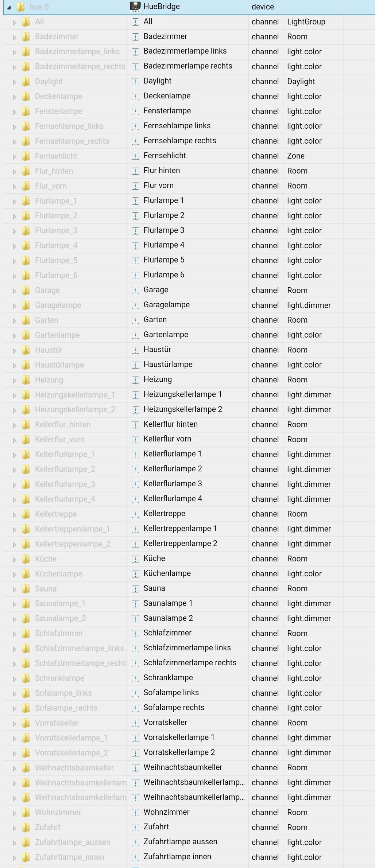Viewport: 375px width, 868px height.
Task: Click the Daylight role cell
Action: tap(314, 82)
